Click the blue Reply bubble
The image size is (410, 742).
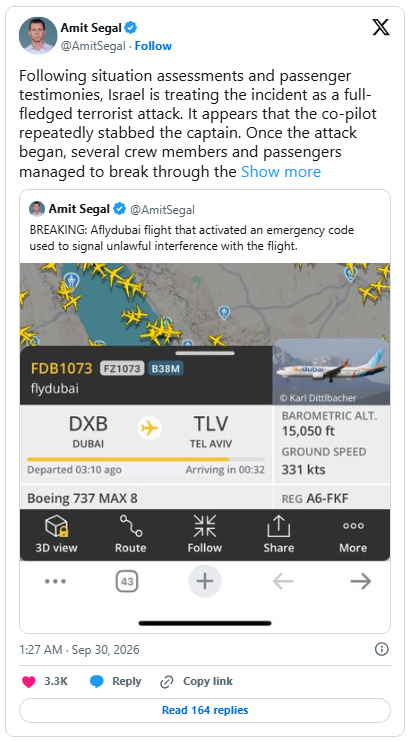[x=97, y=681]
